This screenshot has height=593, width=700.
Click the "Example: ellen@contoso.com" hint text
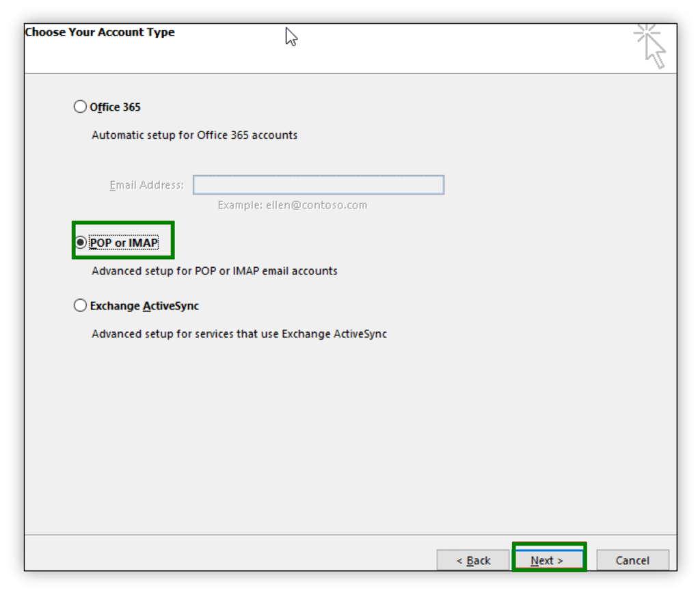pyautogui.click(x=293, y=205)
